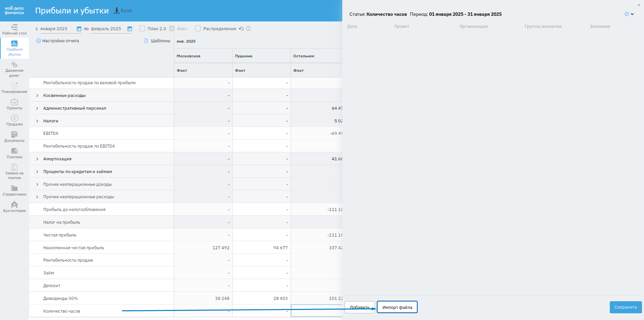Click the info icon near Распределение
Image resolution: width=644 pixels, height=320 pixels.
(x=248, y=29)
